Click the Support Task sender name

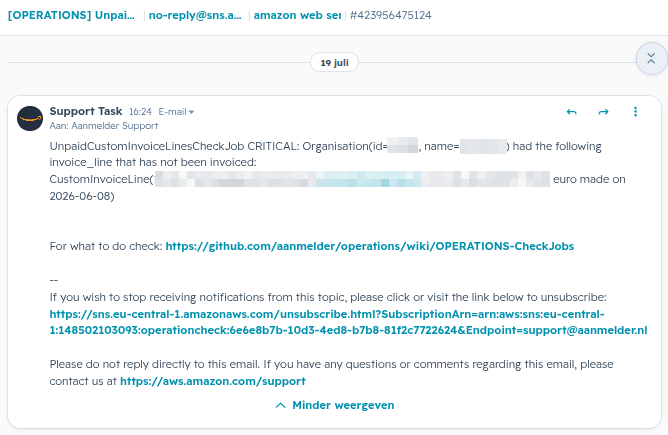click(86, 111)
